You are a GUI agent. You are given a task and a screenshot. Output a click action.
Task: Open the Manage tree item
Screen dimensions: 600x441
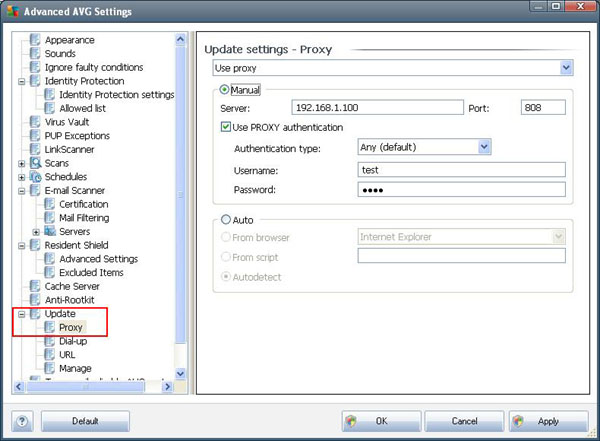pyautogui.click(x=75, y=369)
